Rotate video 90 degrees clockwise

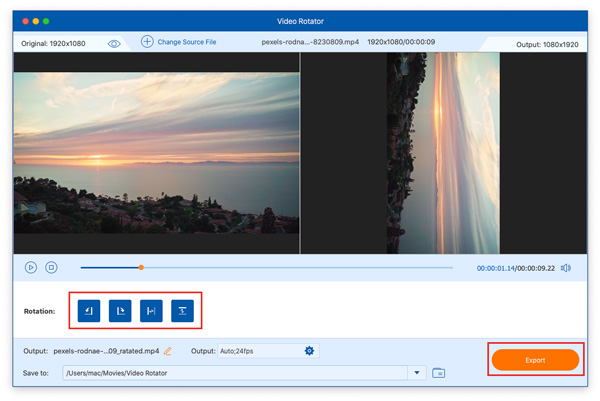point(120,311)
